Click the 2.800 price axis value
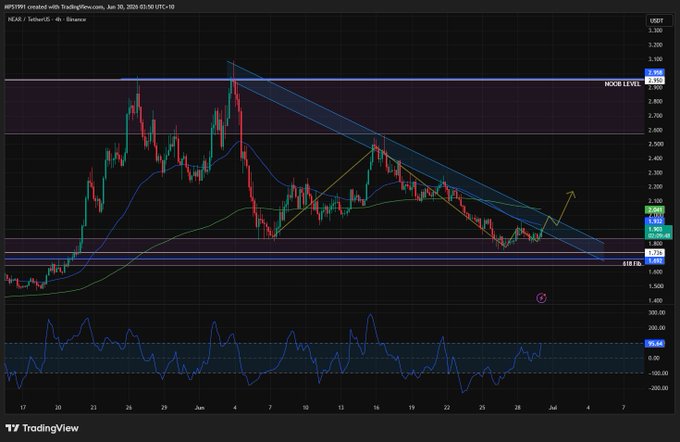 click(655, 101)
